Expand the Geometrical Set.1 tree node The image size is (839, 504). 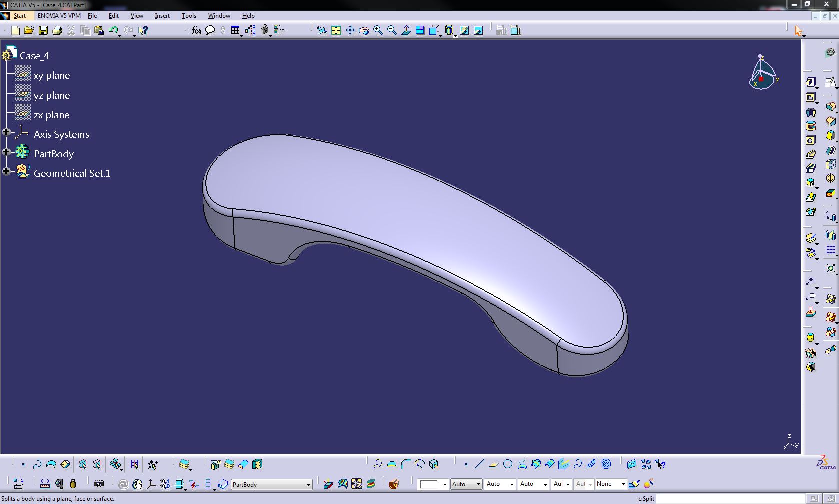tap(6, 171)
